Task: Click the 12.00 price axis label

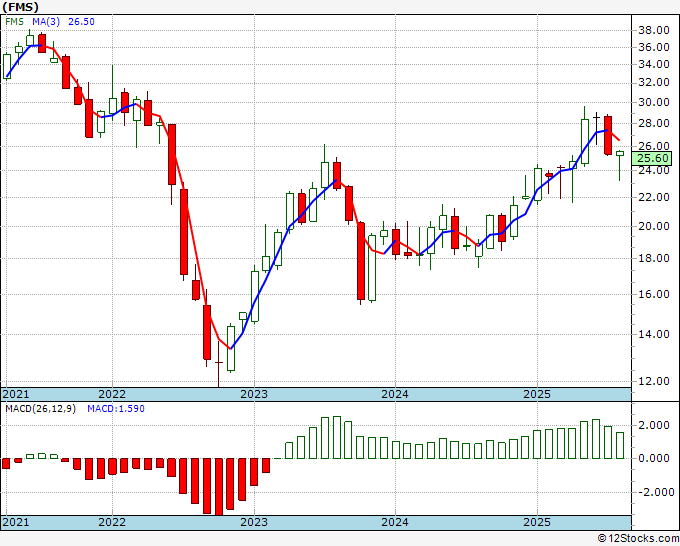Action: click(653, 381)
